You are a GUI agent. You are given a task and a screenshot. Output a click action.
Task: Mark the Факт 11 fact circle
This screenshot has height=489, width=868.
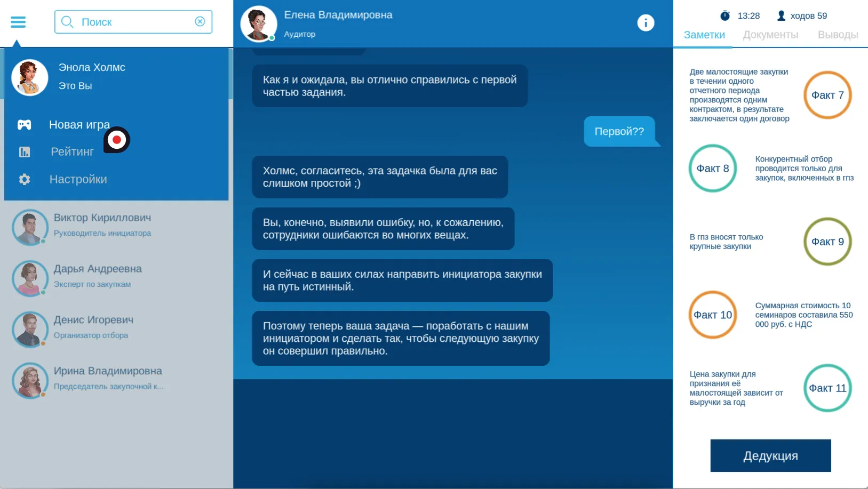pos(827,388)
